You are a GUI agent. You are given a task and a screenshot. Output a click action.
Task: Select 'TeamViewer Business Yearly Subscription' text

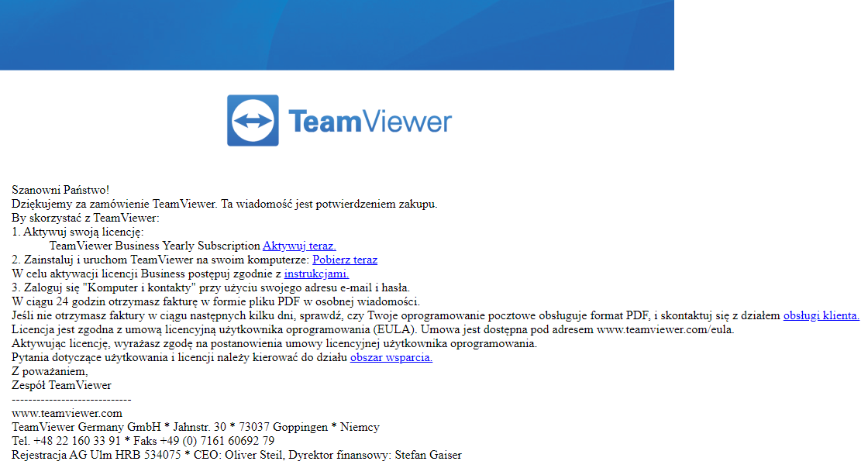(x=154, y=246)
